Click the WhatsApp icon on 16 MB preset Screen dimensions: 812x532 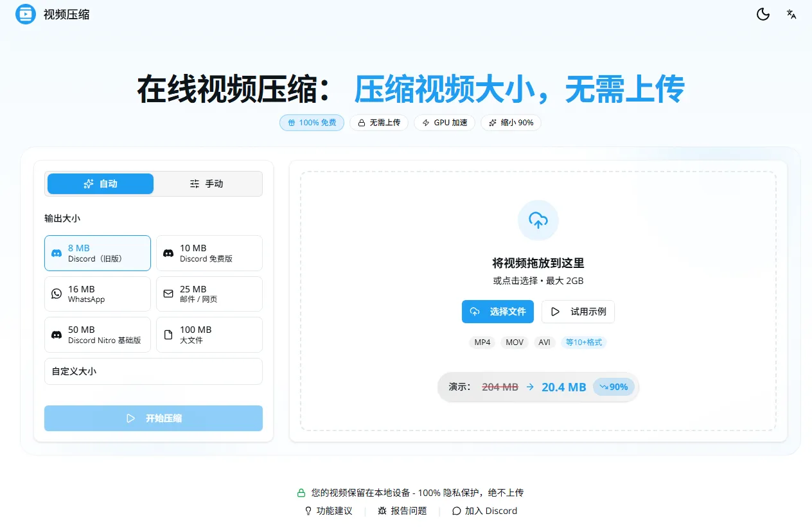pyautogui.click(x=56, y=294)
